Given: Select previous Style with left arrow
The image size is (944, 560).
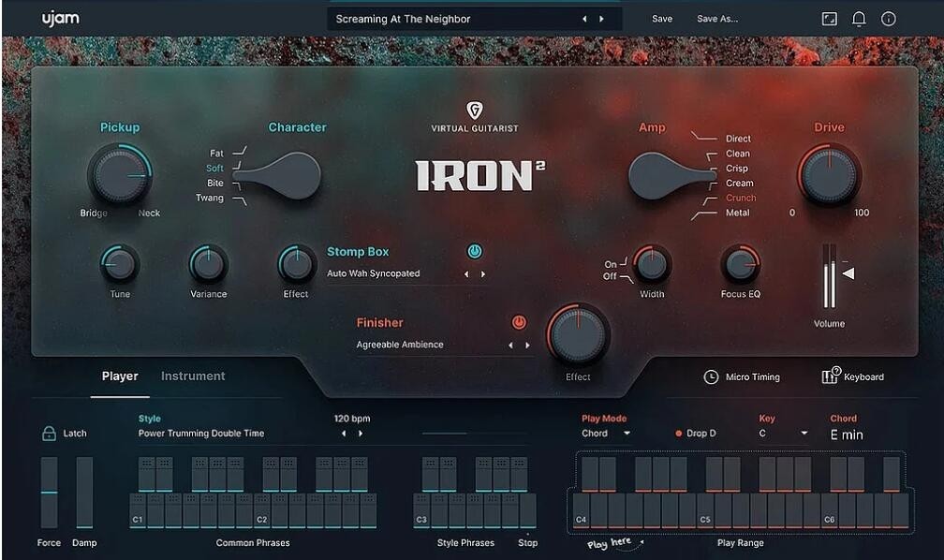Looking at the screenshot, I should (x=344, y=434).
